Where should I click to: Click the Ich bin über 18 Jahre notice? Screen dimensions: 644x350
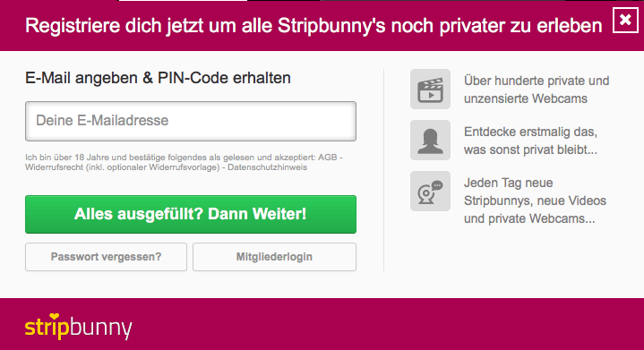point(184,163)
